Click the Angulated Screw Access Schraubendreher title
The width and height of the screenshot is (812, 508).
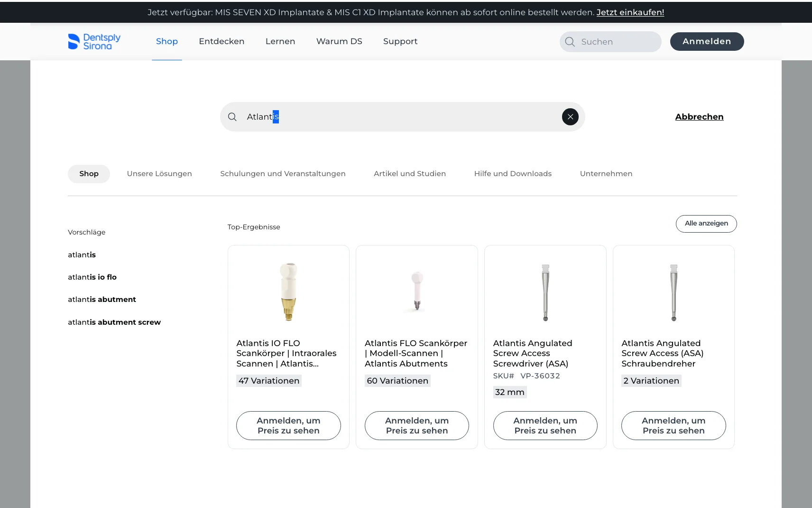pyautogui.click(x=663, y=354)
